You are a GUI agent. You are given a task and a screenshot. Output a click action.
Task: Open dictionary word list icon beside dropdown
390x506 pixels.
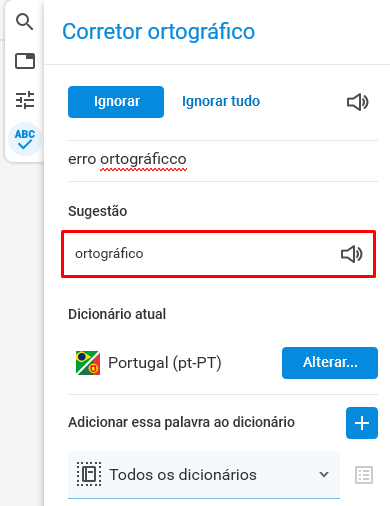tap(364, 475)
